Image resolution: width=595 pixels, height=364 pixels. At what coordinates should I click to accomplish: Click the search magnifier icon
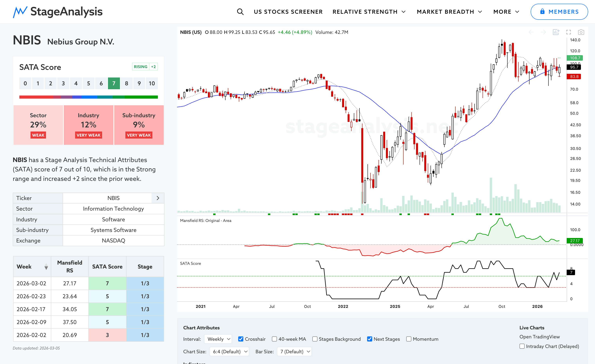pyautogui.click(x=240, y=12)
